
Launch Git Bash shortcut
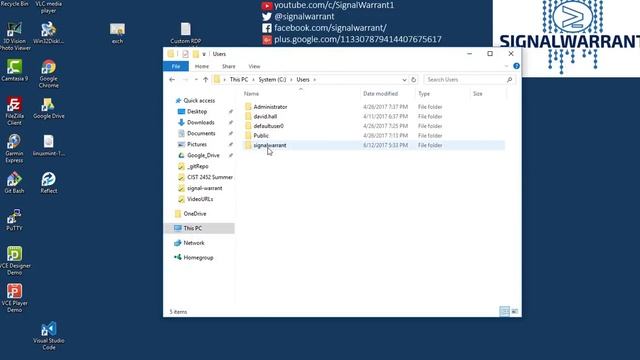[x=14, y=182]
